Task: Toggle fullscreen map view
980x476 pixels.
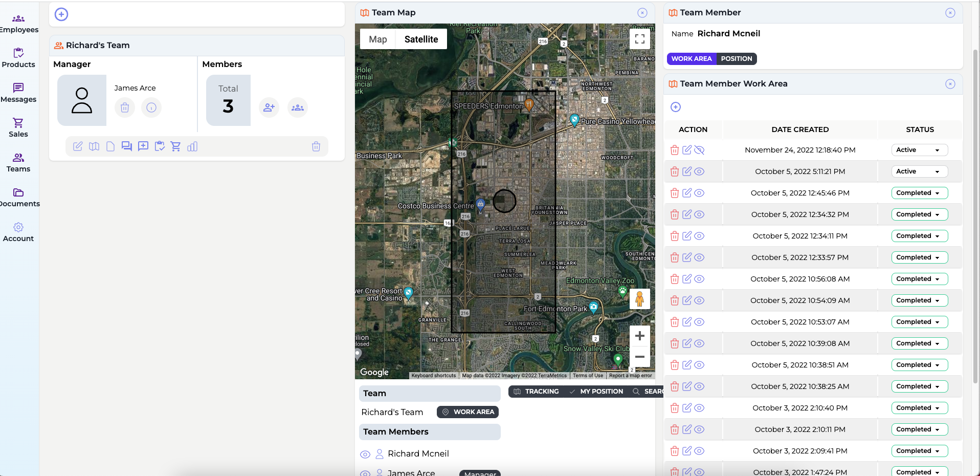Action: click(x=640, y=39)
